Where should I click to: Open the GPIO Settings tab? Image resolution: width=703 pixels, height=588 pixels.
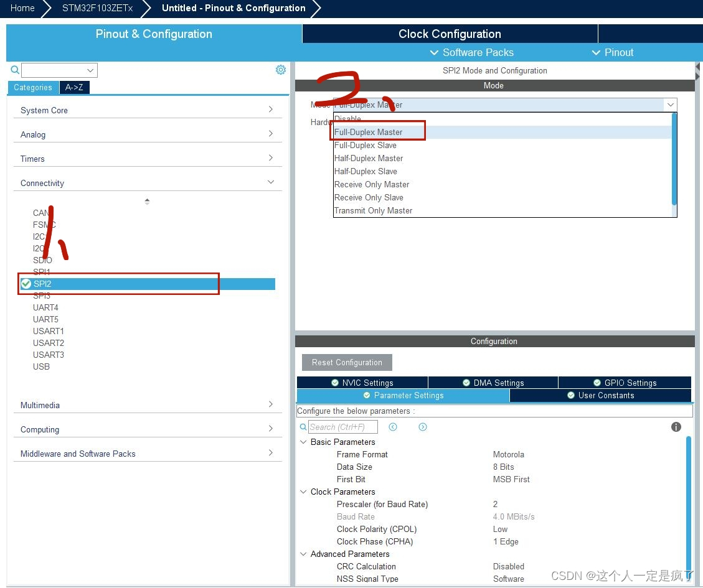pyautogui.click(x=625, y=383)
